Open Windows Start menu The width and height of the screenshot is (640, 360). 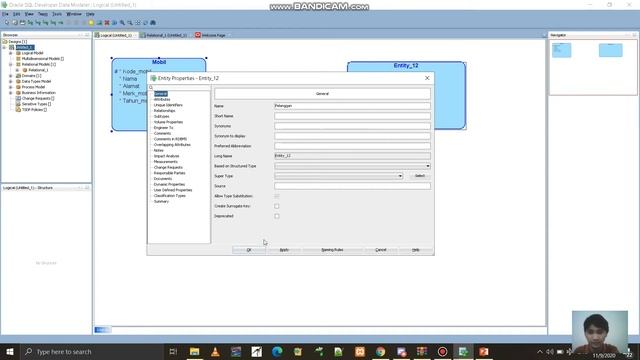(x=10, y=351)
